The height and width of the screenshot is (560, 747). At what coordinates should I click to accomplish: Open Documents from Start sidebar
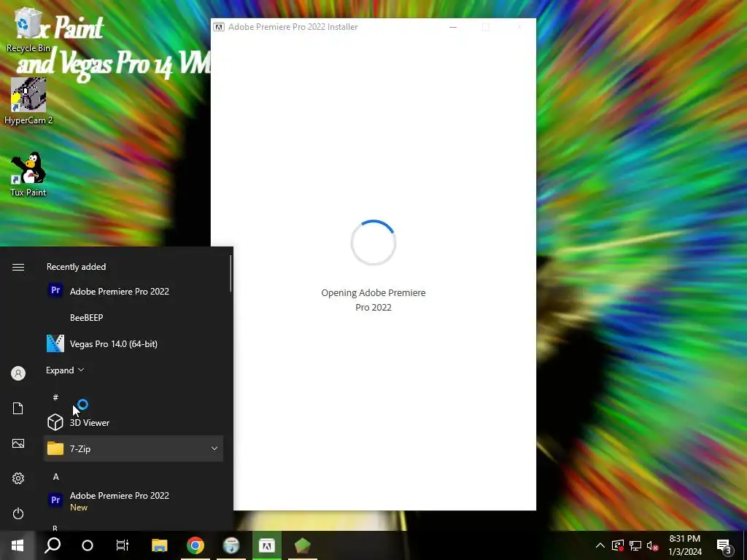point(18,408)
